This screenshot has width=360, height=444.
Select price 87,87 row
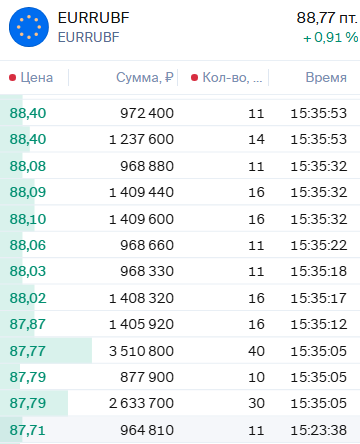180,324
